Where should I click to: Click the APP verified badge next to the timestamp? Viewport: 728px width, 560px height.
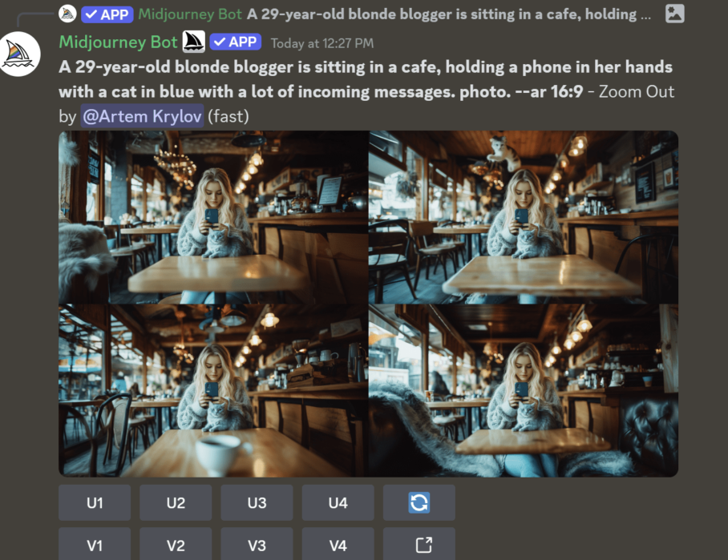pyautogui.click(x=236, y=42)
